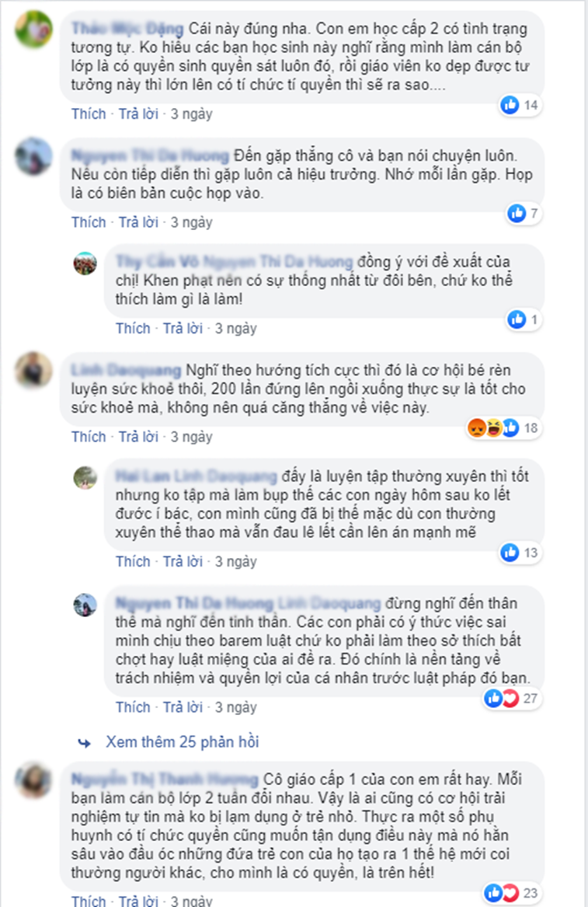Click Trả lời under the rèn luyện sức khoẻ comment
Viewport: 588px width, 907px height.
(138, 436)
